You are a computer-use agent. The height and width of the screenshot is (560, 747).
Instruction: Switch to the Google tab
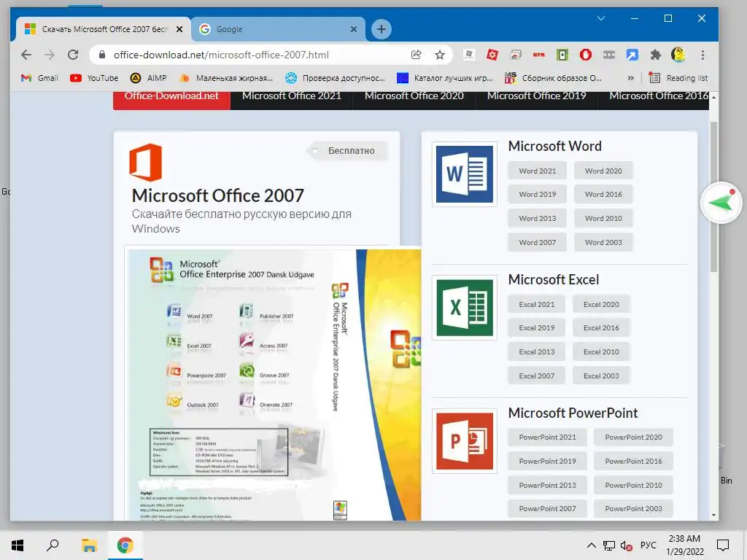pos(278,29)
